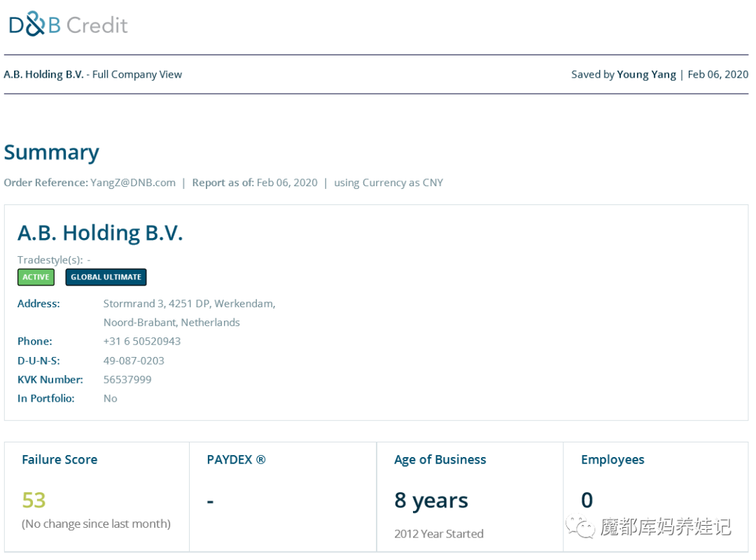Viewport: 756px width, 560px height.
Task: Click the using Currency as CNY text
Action: pos(388,183)
